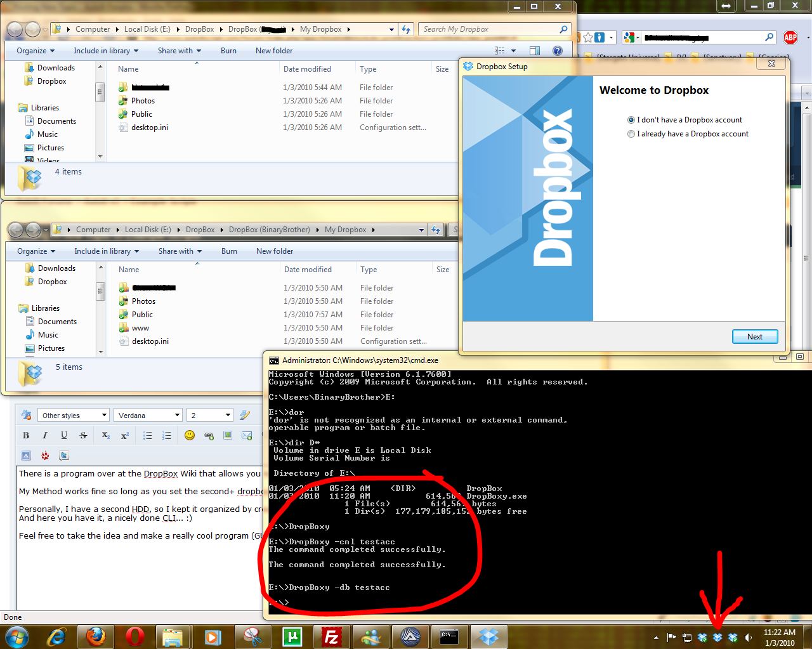812x649 pixels.
Task: Open Opera from the taskbar
Action: (x=134, y=636)
